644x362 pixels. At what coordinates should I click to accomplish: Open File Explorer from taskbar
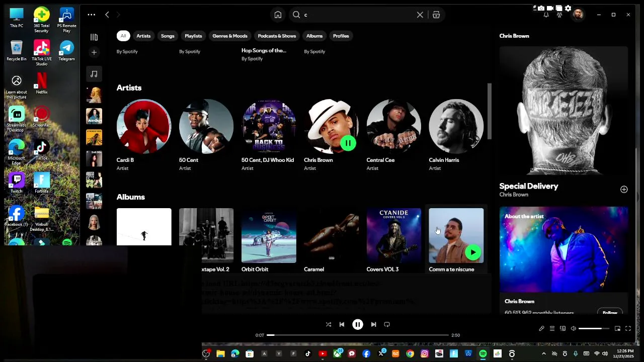[x=220, y=354]
